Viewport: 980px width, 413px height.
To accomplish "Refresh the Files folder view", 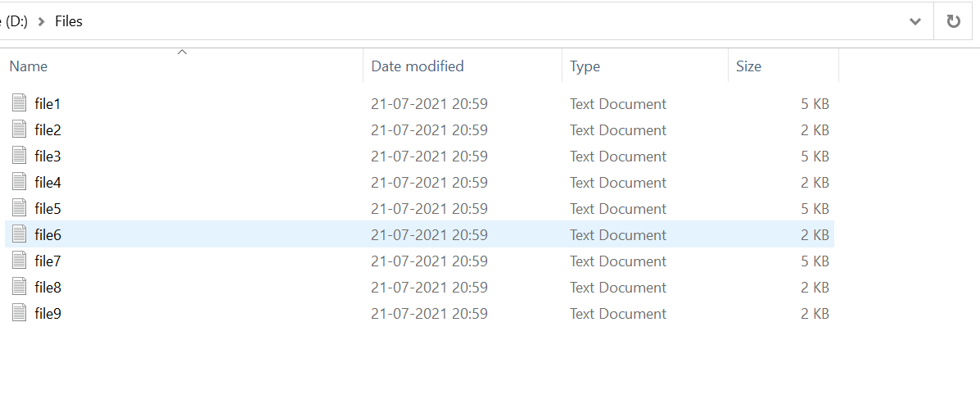I will tap(953, 21).
